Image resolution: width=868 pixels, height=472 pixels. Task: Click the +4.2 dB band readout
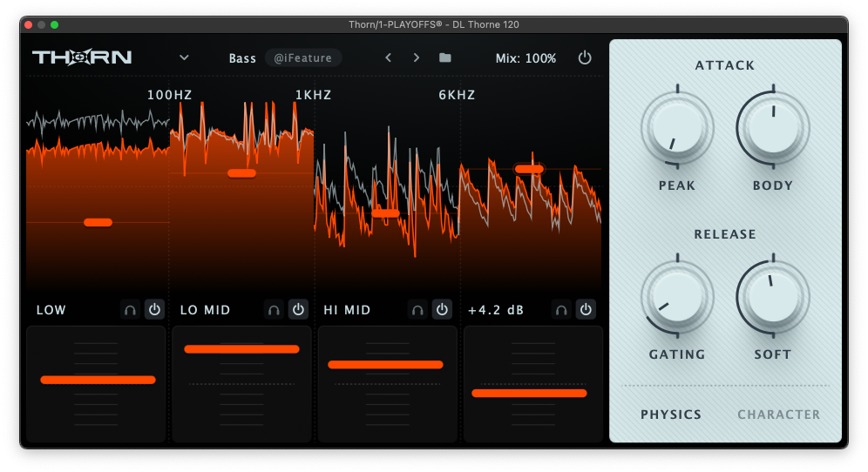[496, 310]
